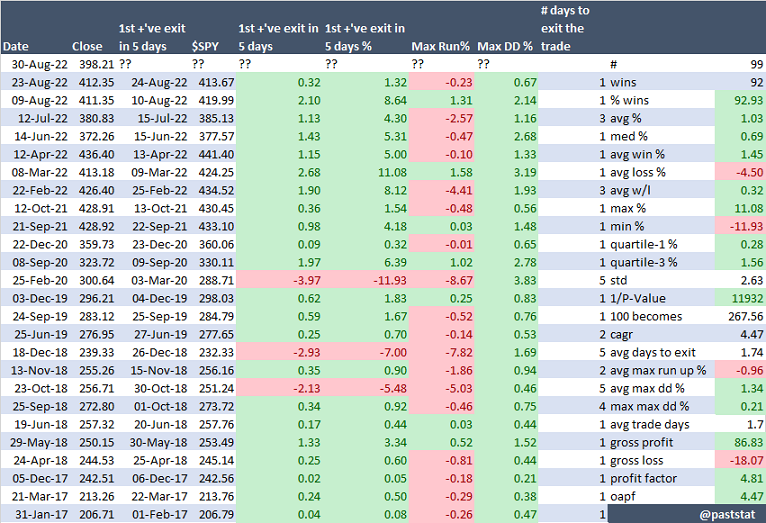The width and height of the screenshot is (766, 523).
Task: Click the '100 becomes' value 267.56
Action: [745, 316]
